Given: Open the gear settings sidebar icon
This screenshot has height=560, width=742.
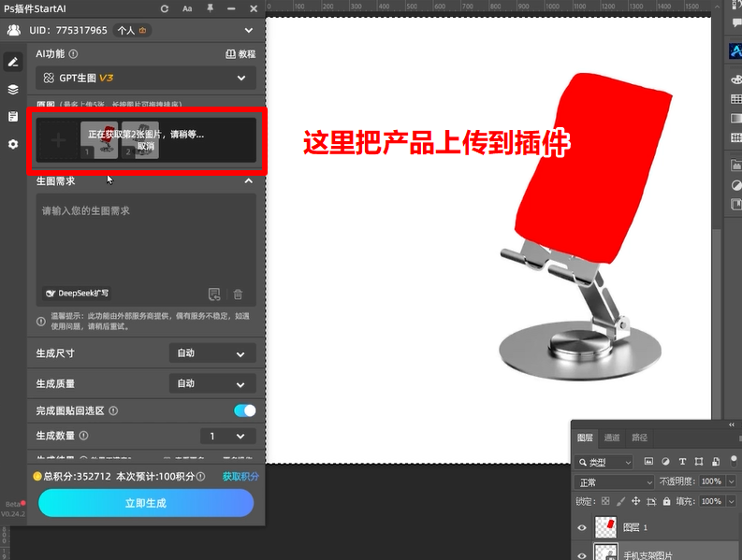Looking at the screenshot, I should coord(13,144).
